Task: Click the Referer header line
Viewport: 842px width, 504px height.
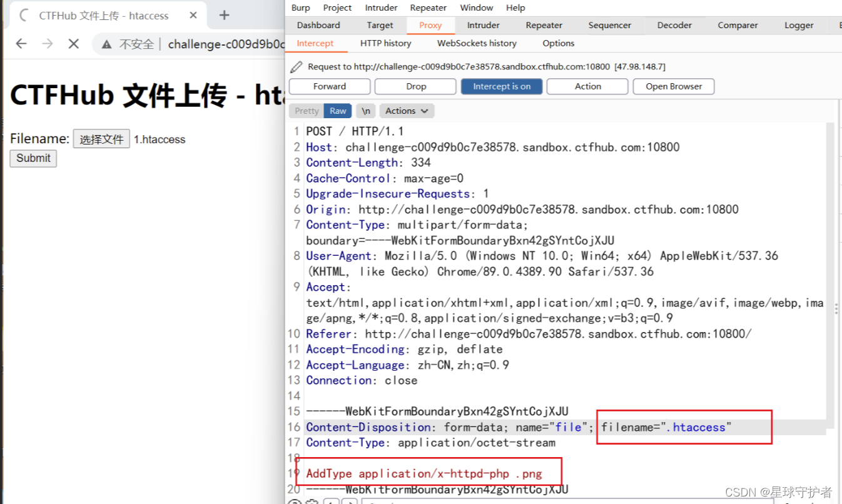Action: pyautogui.click(x=529, y=334)
